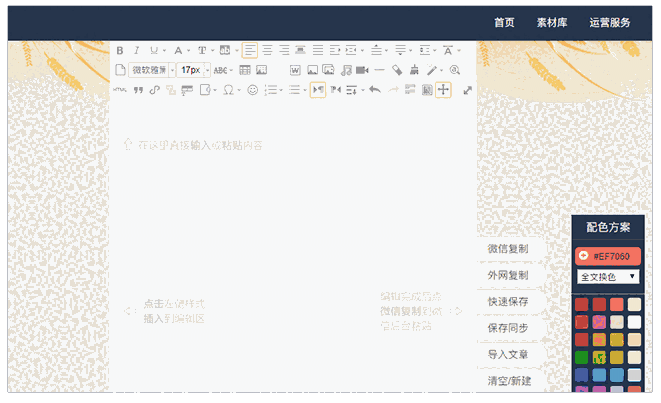This screenshot has width=661, height=403.
Task: Click the 保存同步 button
Action: click(x=508, y=328)
